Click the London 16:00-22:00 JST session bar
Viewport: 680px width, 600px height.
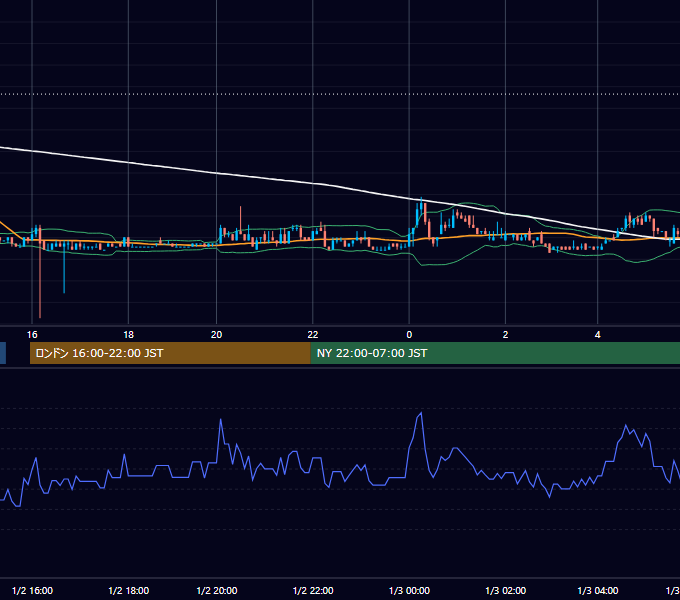tap(170, 353)
